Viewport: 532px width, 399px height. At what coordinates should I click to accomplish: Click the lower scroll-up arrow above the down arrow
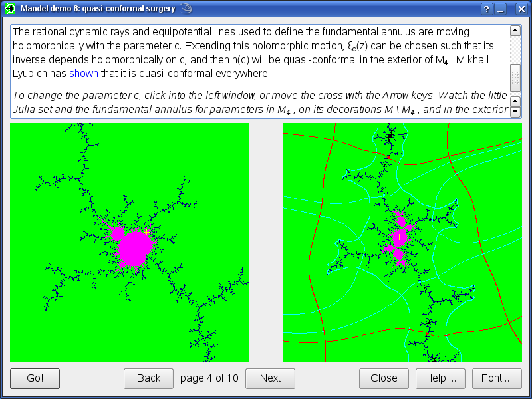pyautogui.click(x=515, y=101)
